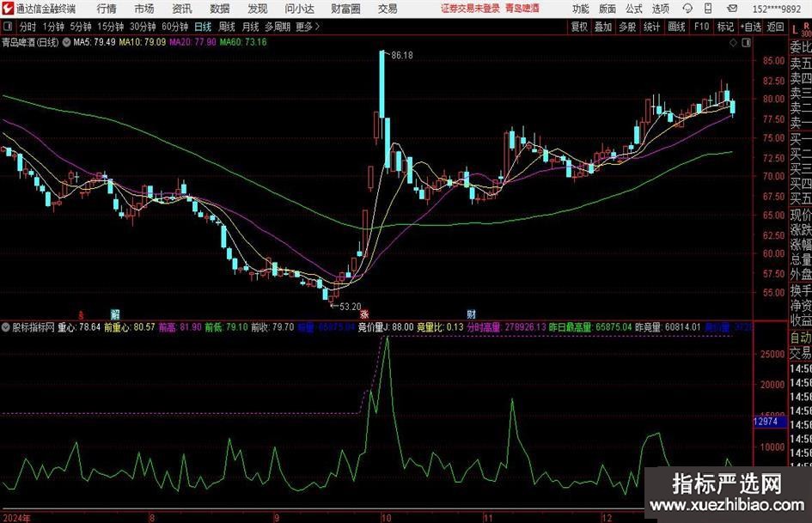812x523 pixels.
Task: Add stock with +自选 button
Action: point(751,27)
